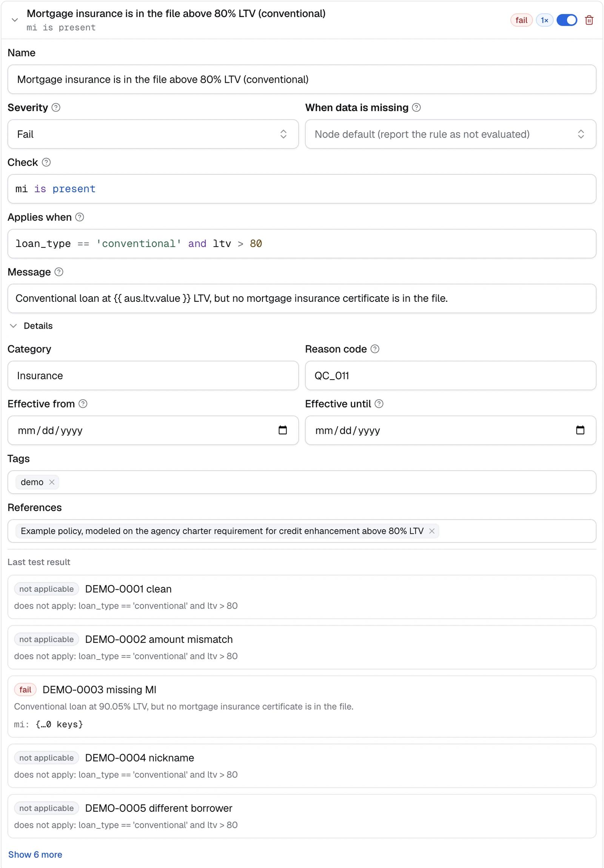Click the Check help icon
The width and height of the screenshot is (604, 868).
pos(46,162)
